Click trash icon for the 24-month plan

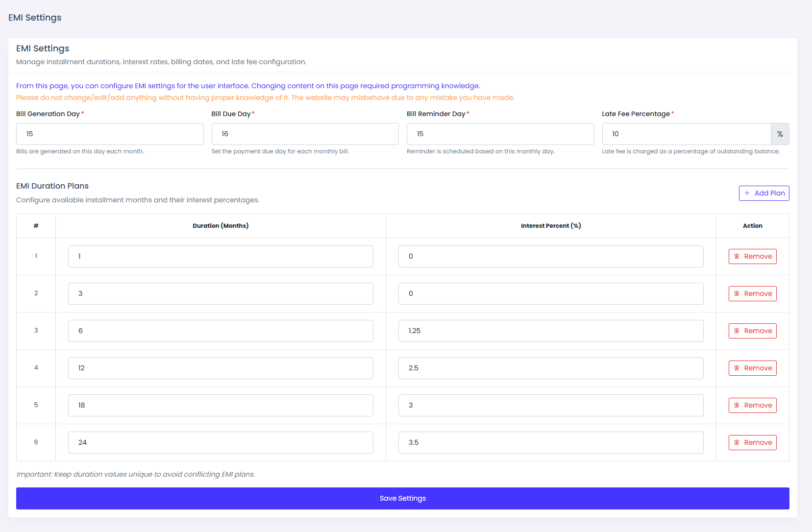point(737,442)
